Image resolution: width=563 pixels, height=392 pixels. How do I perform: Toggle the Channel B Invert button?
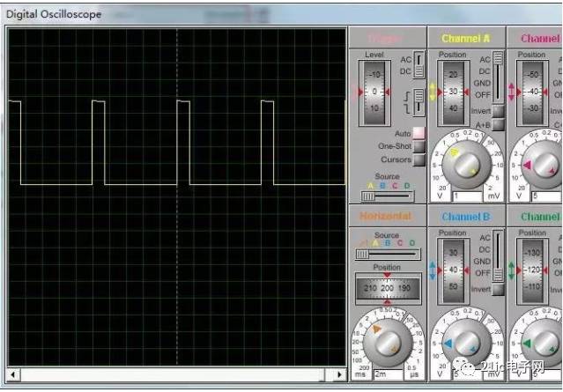[498, 289]
